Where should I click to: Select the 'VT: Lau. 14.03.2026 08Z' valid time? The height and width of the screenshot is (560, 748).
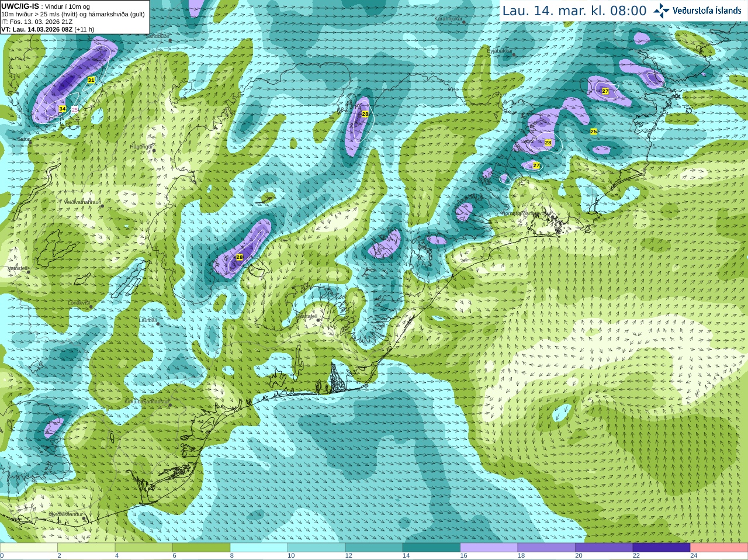(x=37, y=29)
